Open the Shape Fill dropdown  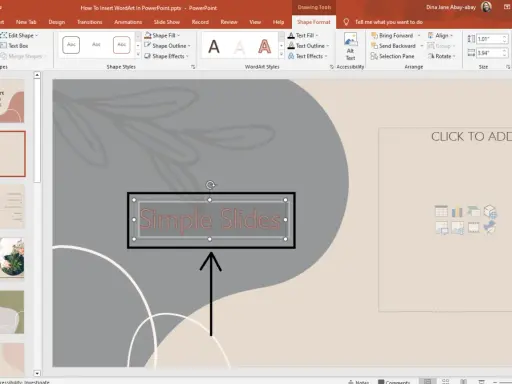point(162,35)
